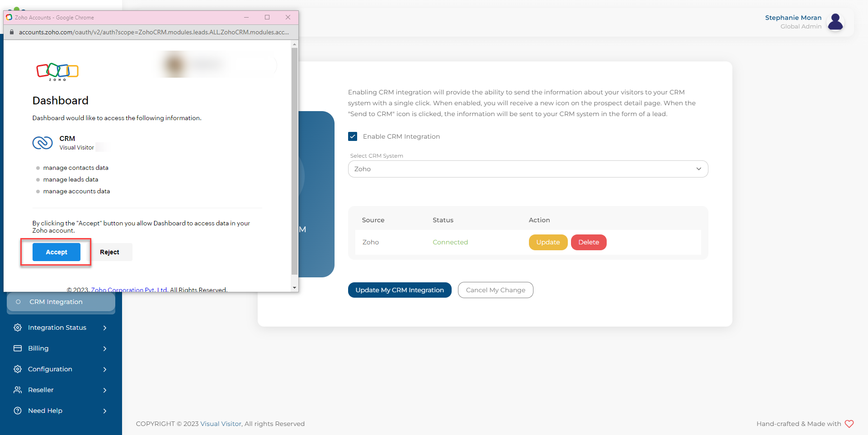Click Update button in Zoho row

(x=548, y=242)
